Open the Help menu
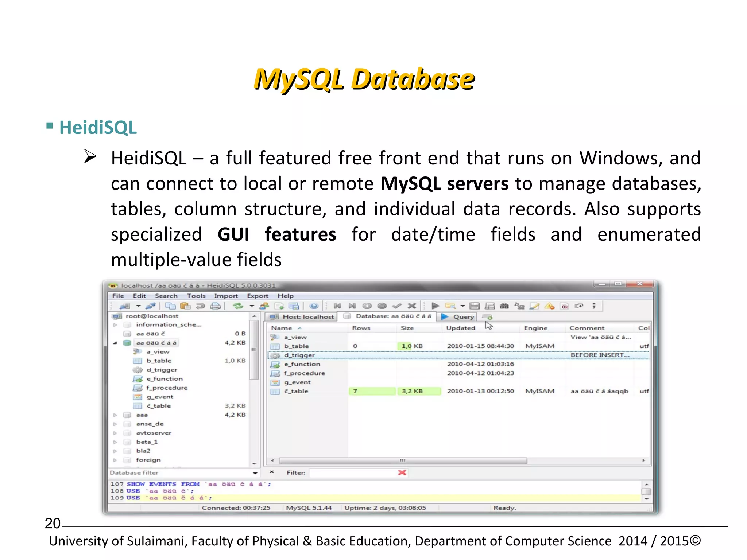 pos(286,296)
